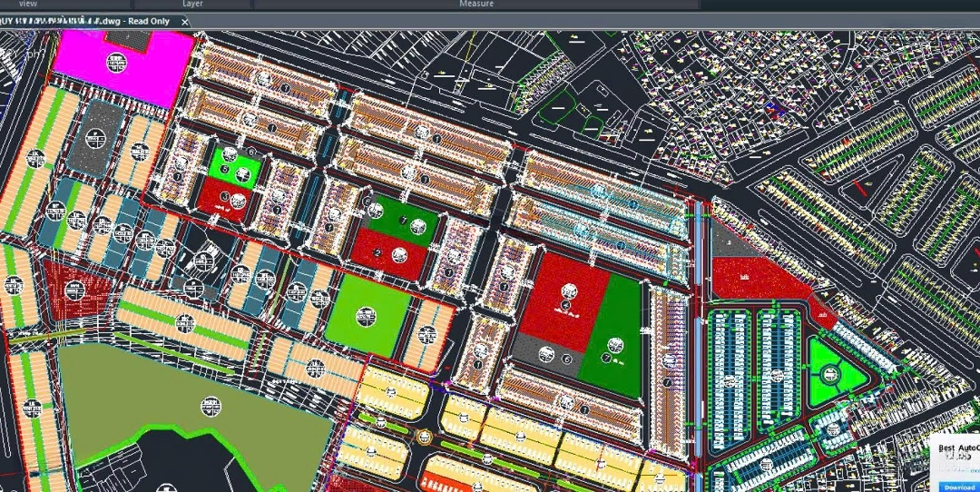Click the circular label marker inside magenta block
The width and height of the screenshot is (980, 492).
tap(116, 62)
